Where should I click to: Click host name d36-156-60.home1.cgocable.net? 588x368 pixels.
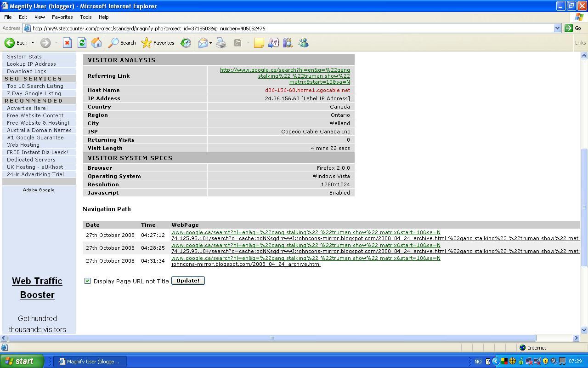pos(307,90)
